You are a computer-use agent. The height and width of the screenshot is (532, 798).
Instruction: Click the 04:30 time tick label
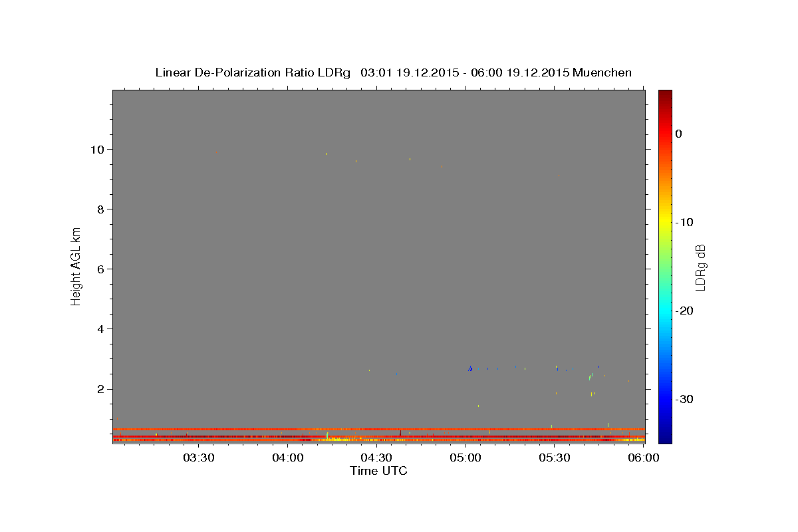377,458
